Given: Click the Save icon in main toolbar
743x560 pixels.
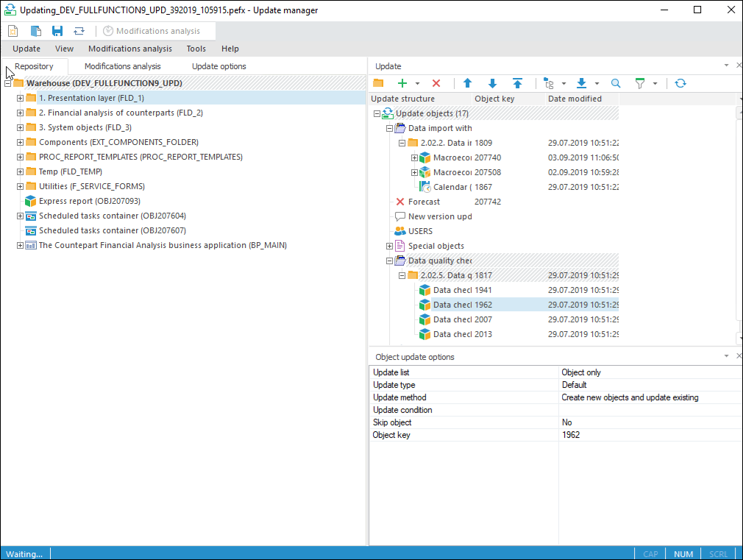Looking at the screenshot, I should 57,31.
